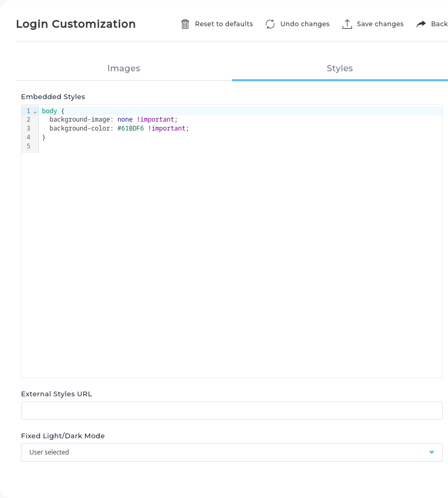This screenshot has width=448, height=498.
Task: Switch to the Images tab
Action: pyautogui.click(x=123, y=68)
